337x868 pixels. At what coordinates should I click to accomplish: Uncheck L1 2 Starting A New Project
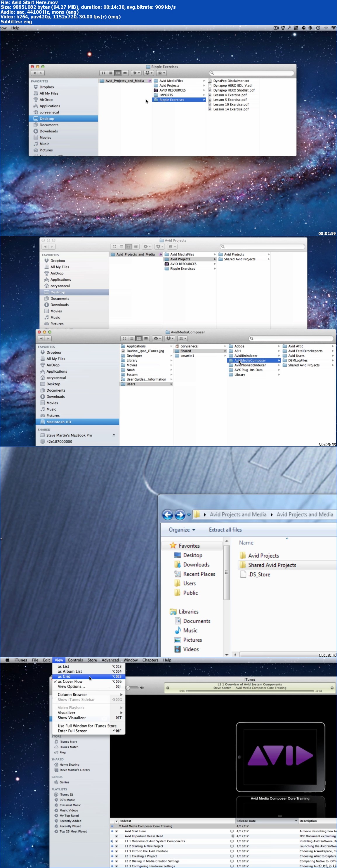click(117, 846)
